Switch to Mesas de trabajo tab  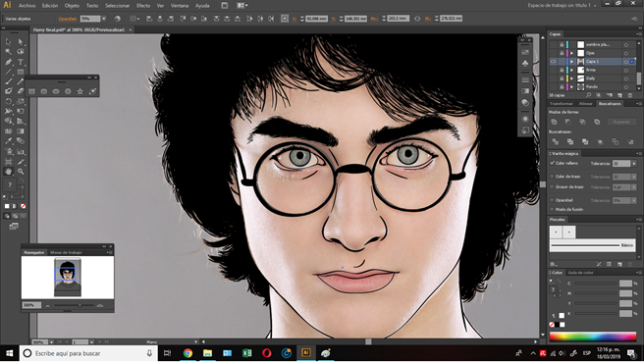pos(66,252)
